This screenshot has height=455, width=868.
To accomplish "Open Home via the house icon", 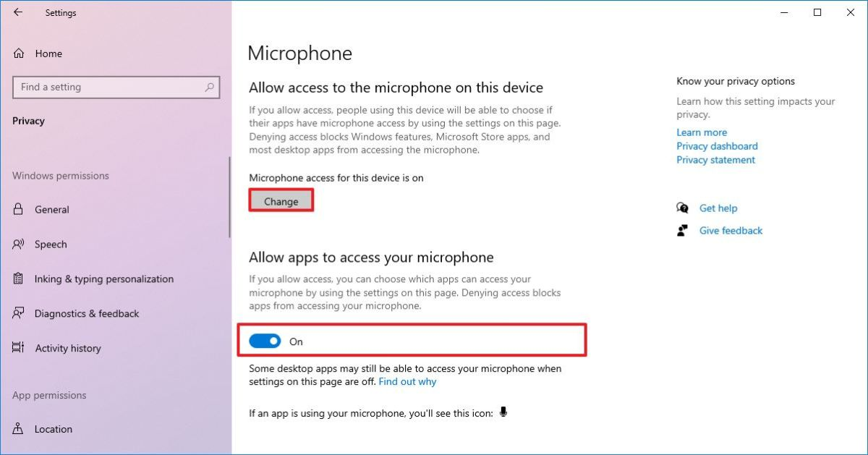I will click(x=19, y=54).
